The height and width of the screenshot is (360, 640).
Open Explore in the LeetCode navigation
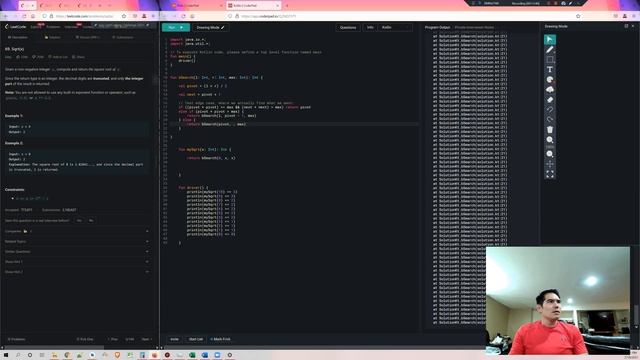pyautogui.click(x=36, y=27)
